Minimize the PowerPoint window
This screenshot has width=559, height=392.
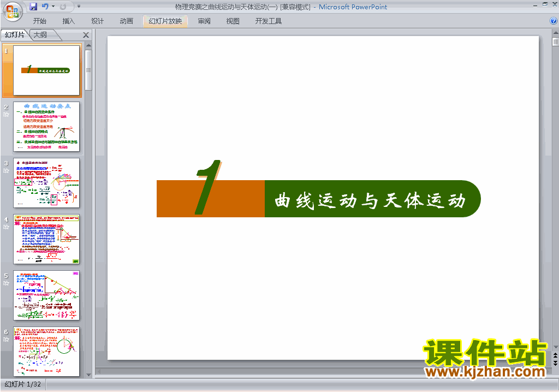click(536, 5)
